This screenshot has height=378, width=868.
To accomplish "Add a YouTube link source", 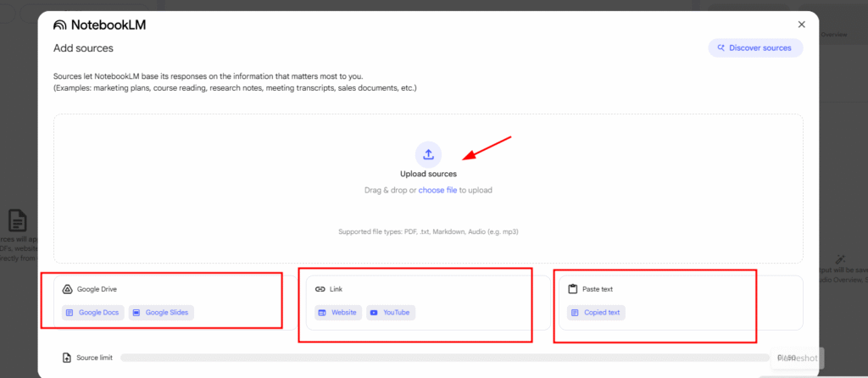I will pyautogui.click(x=390, y=312).
